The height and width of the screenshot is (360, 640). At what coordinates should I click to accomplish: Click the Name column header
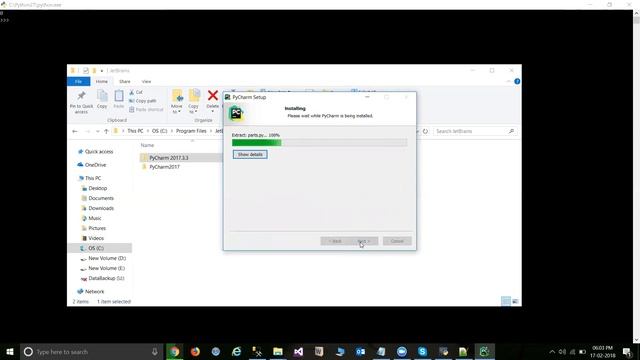[147, 145]
